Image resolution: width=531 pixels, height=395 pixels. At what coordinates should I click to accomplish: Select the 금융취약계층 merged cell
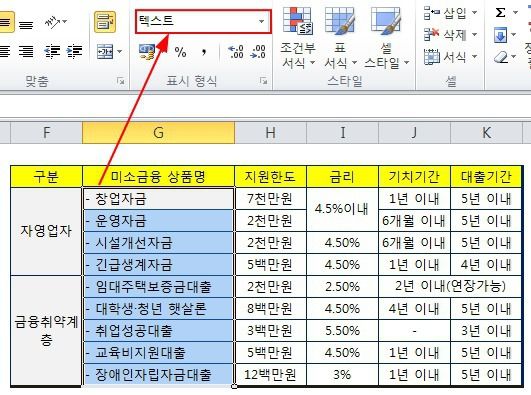46,331
